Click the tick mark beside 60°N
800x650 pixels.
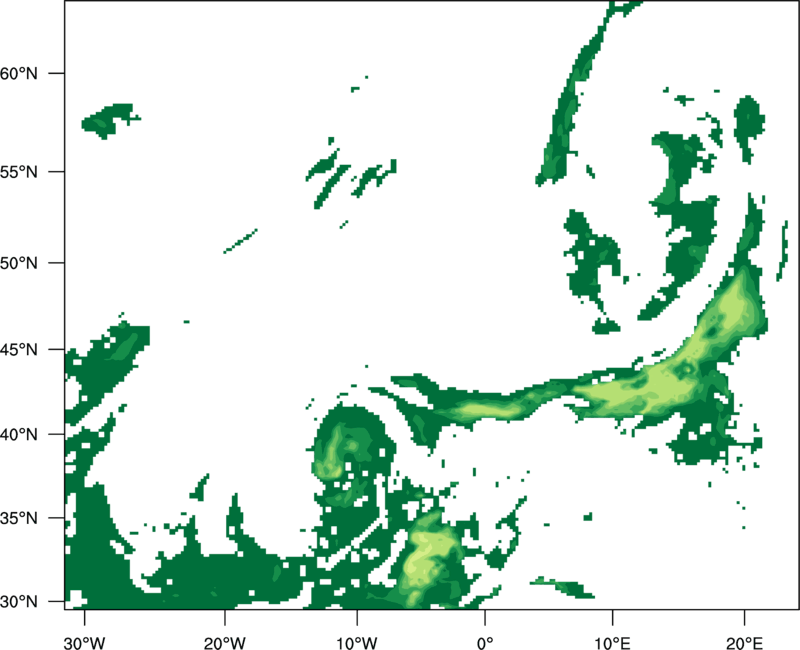pyautogui.click(x=57, y=73)
